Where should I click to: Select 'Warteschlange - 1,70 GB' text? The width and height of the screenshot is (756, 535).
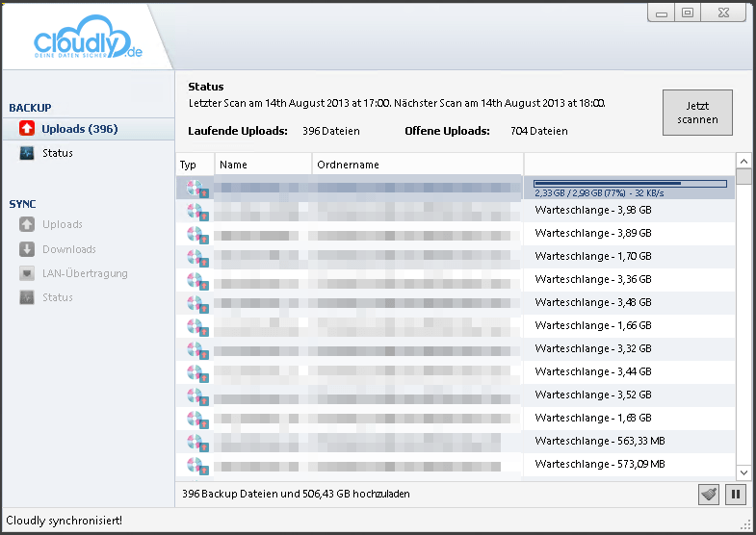pos(593,256)
